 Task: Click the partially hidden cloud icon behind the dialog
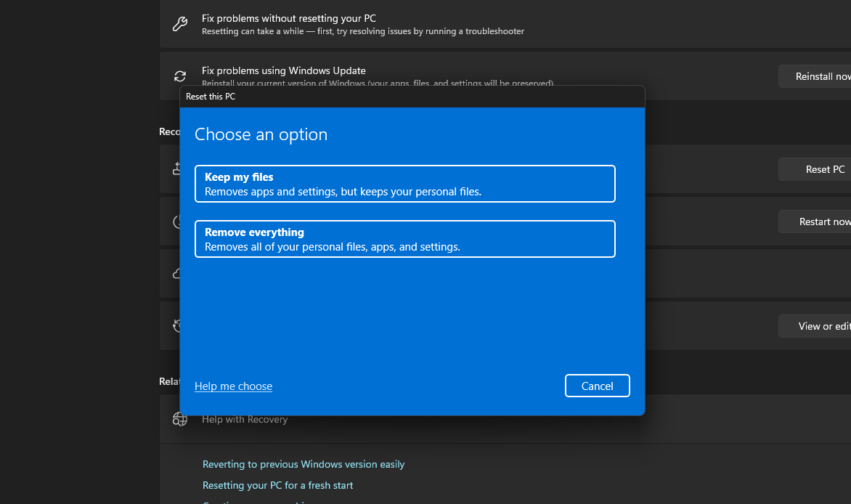click(176, 273)
